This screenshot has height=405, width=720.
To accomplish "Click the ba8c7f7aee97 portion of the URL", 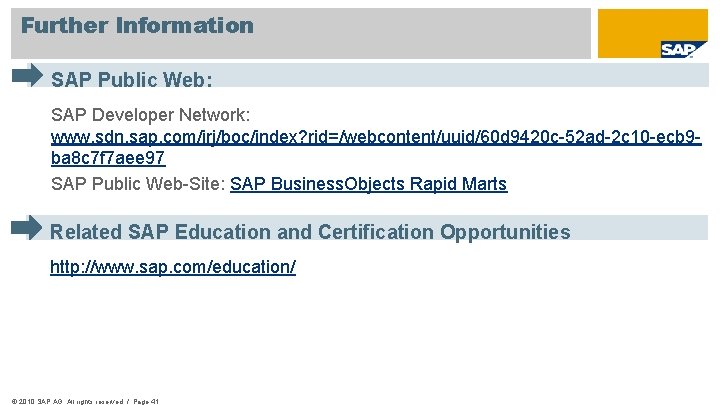I will click(x=107, y=158).
